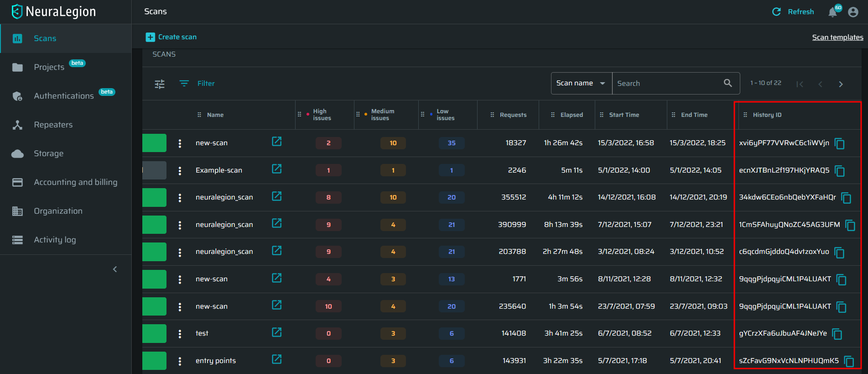The height and width of the screenshot is (374, 868).
Task: Click start time 15/3/2022, 16:58
Action: pos(626,143)
